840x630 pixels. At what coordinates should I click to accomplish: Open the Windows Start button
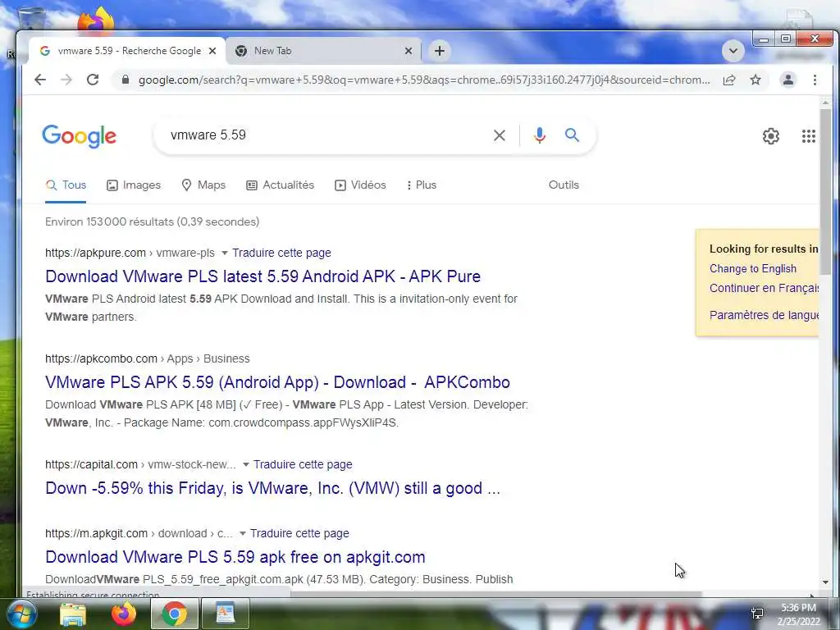tap(21, 614)
